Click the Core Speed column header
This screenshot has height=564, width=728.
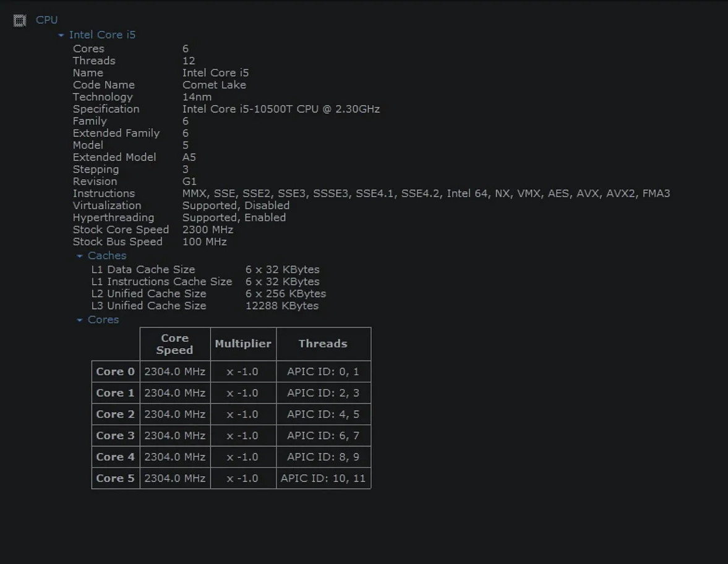[x=175, y=344]
